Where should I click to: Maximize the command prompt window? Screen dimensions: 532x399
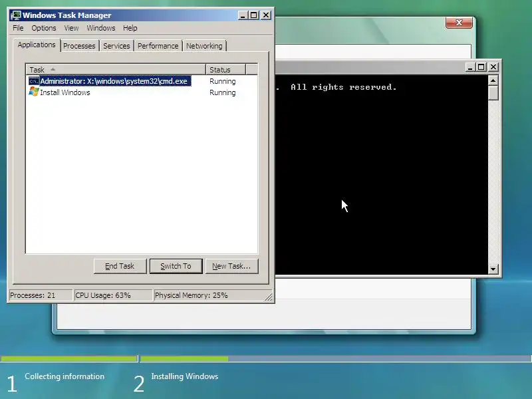tap(481, 67)
